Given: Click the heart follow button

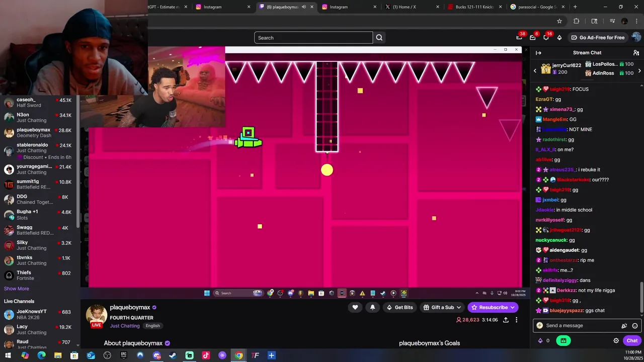Looking at the screenshot, I should click(x=355, y=307).
